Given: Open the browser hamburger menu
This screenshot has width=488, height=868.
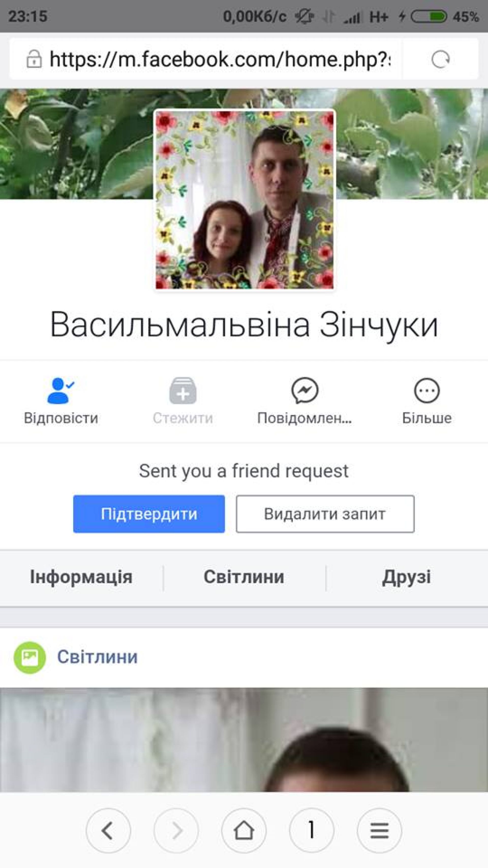Looking at the screenshot, I should [379, 831].
